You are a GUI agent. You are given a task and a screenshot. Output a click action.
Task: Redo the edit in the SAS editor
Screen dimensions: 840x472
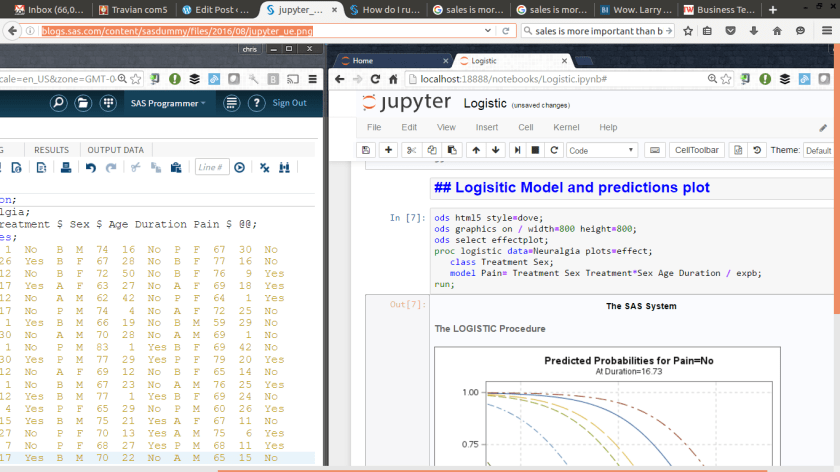[111, 168]
